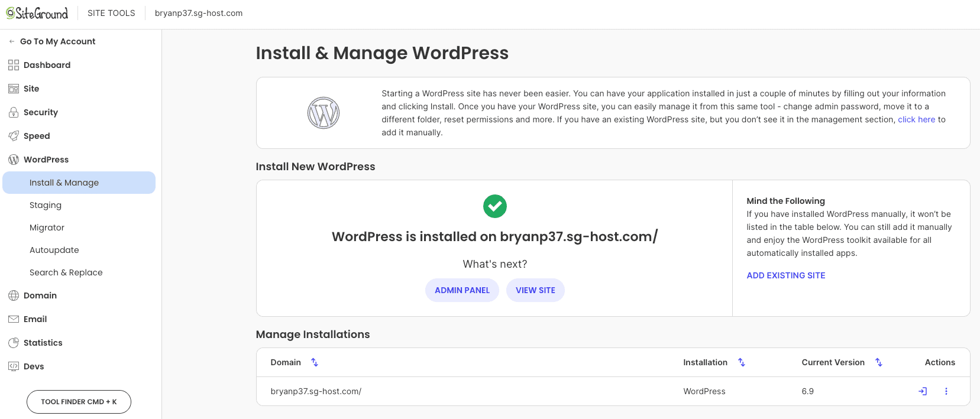Viewport: 980px width, 419px height.
Task: Click the large WordPress logo in info box
Action: pyautogui.click(x=324, y=113)
